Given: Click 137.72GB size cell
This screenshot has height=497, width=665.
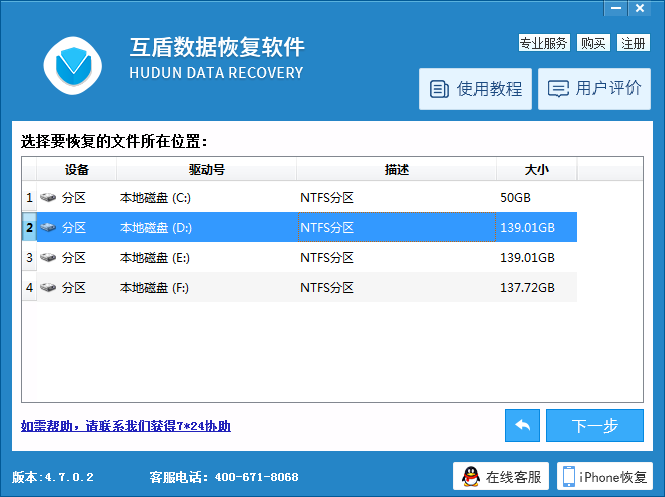Looking at the screenshot, I should [527, 288].
